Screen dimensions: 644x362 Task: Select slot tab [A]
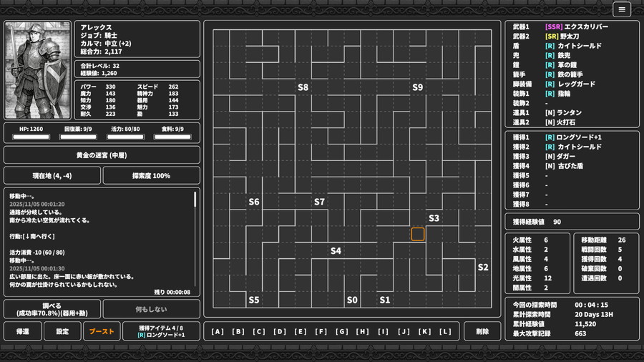218,331
